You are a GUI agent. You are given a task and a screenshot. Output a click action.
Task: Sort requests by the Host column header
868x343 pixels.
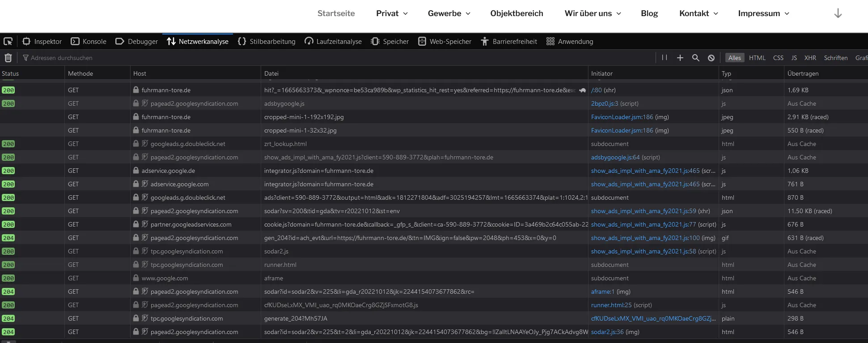click(x=195, y=73)
